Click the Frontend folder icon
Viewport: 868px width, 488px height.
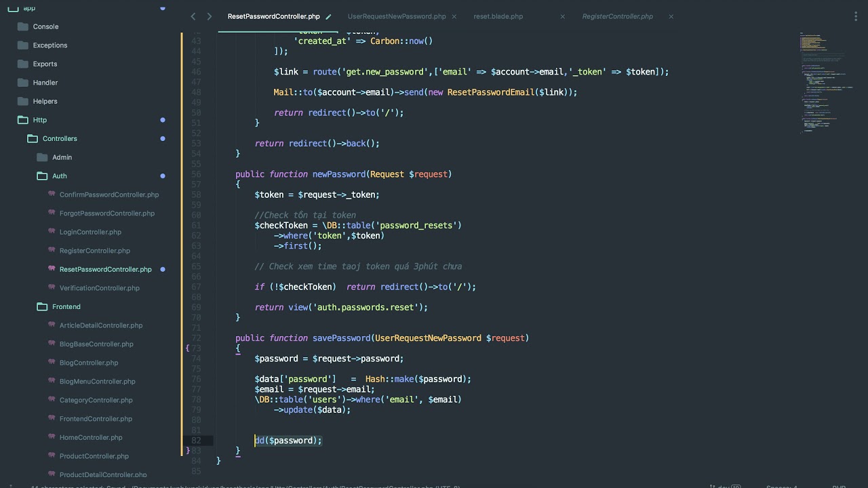click(41, 306)
